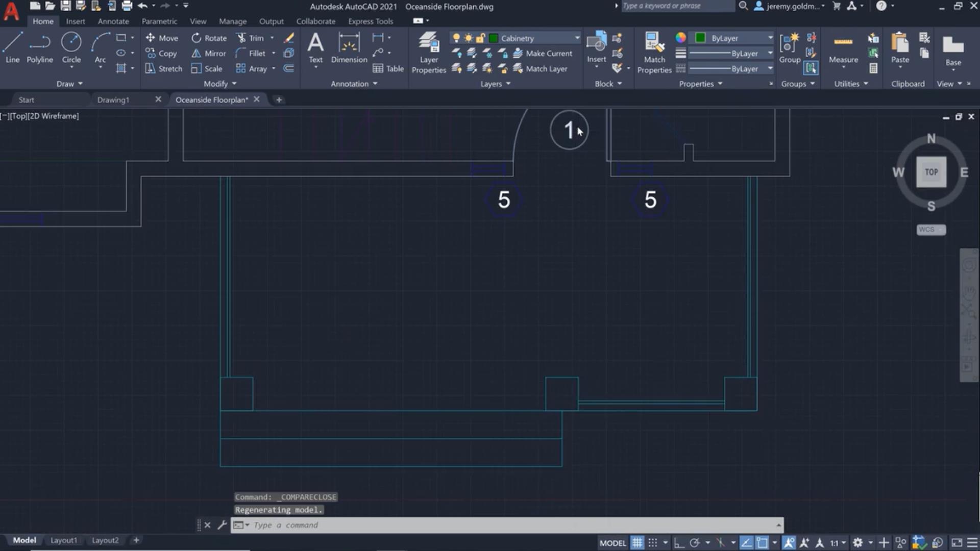Select the Trim tool
The height and width of the screenshot is (551, 980).
[256, 38]
